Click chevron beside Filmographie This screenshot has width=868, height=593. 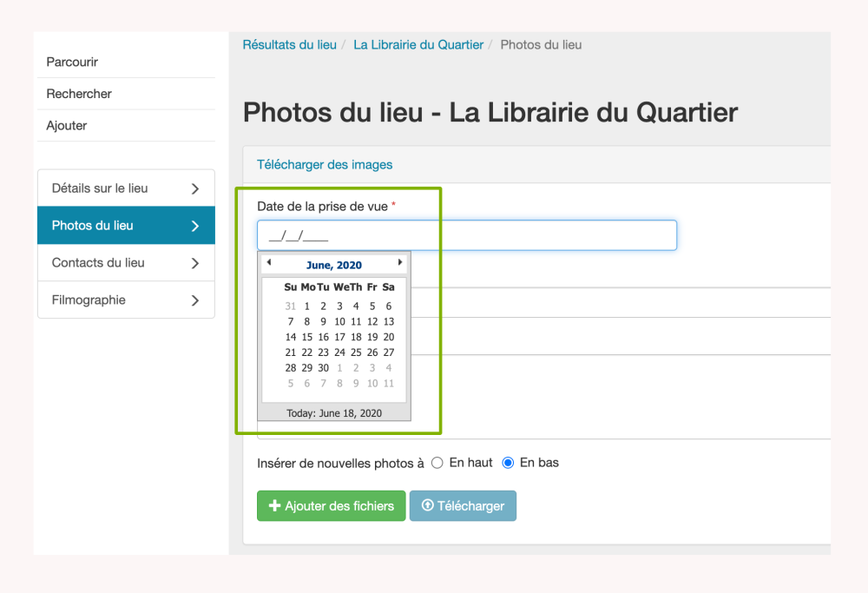pyautogui.click(x=195, y=300)
